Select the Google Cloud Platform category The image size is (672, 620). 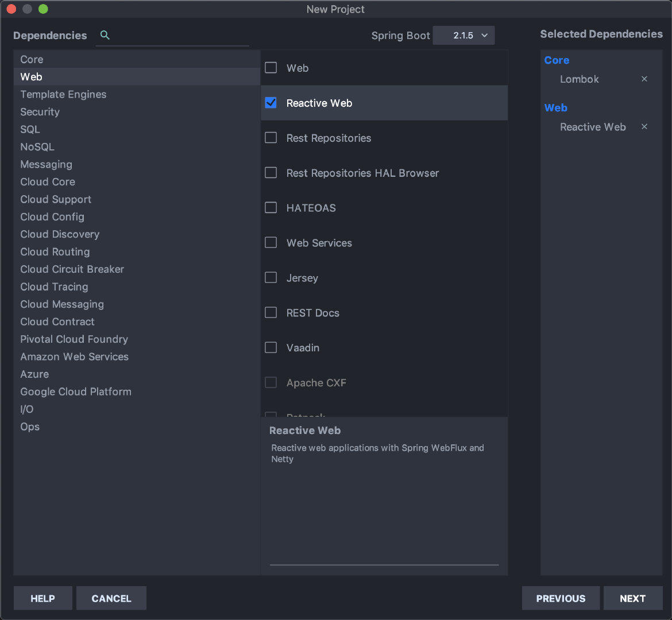pyautogui.click(x=137, y=392)
